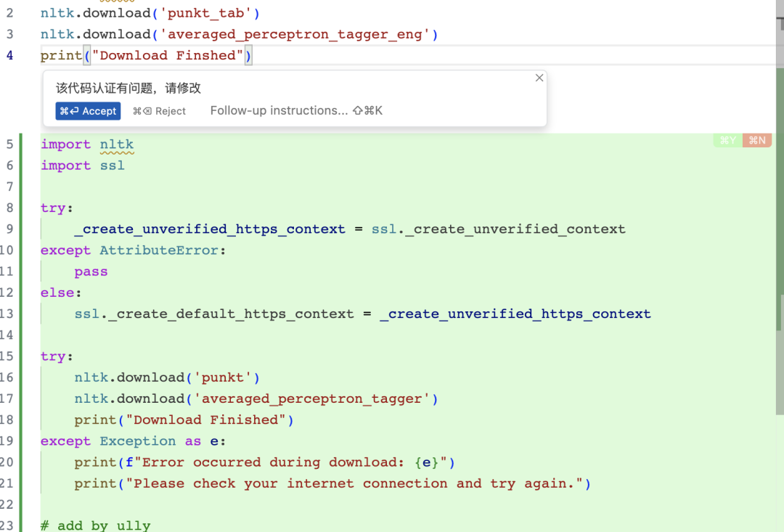The height and width of the screenshot is (532, 784).
Task: Click the "Download Finshed" string on line 4
Action: (168, 55)
